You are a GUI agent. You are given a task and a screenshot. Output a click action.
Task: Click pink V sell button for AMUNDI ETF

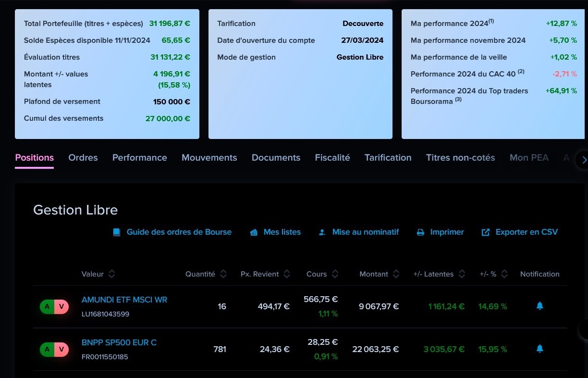61,306
